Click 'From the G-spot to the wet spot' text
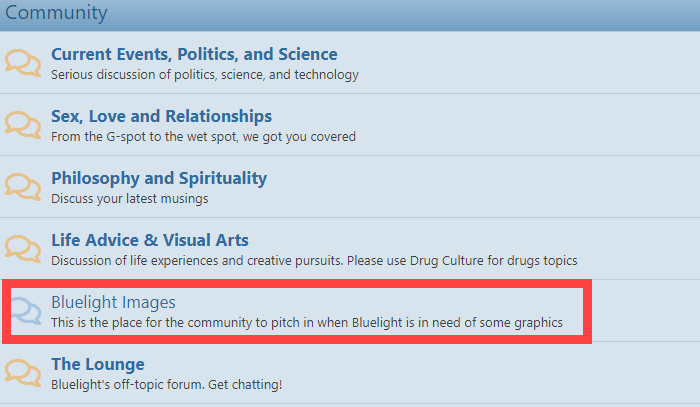700x407 pixels. tap(203, 137)
